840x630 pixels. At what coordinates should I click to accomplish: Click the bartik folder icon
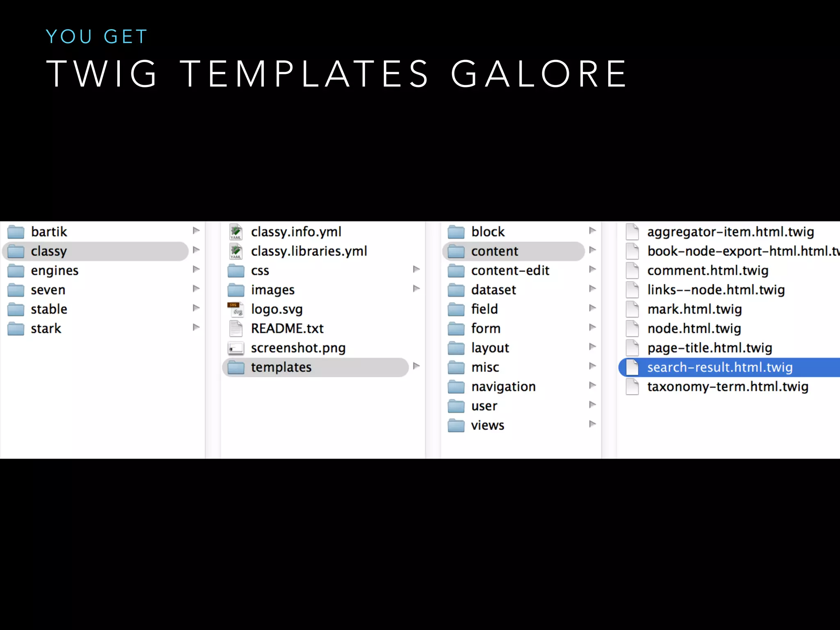pos(16,232)
